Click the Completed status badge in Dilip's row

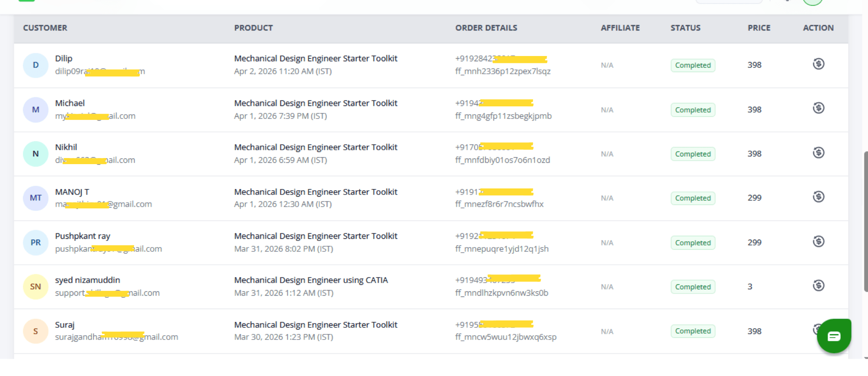[x=693, y=66]
